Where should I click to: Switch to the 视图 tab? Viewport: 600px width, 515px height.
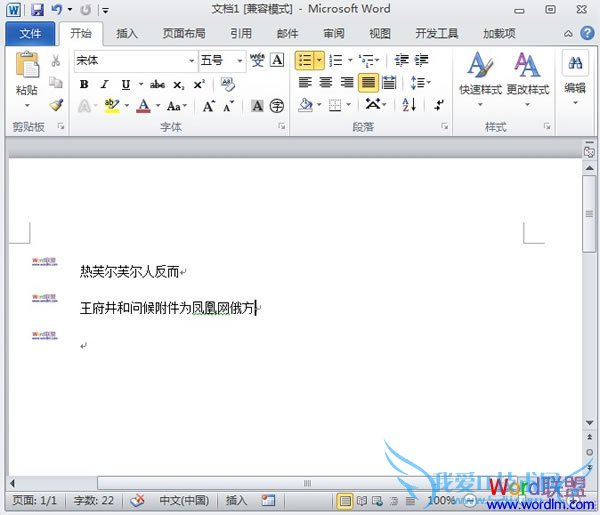point(380,34)
